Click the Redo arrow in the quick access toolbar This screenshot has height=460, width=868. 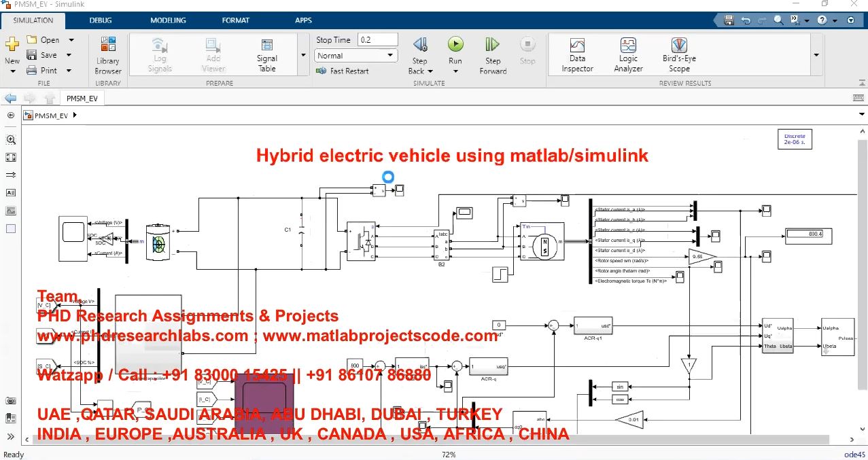[762, 20]
